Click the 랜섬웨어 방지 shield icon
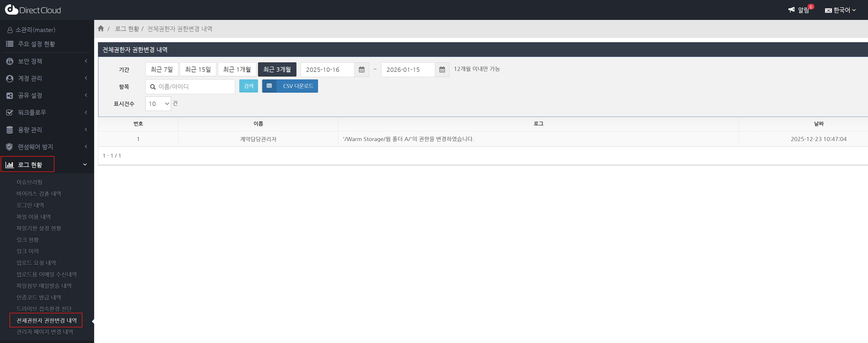The width and height of the screenshot is (868, 343). coord(10,147)
